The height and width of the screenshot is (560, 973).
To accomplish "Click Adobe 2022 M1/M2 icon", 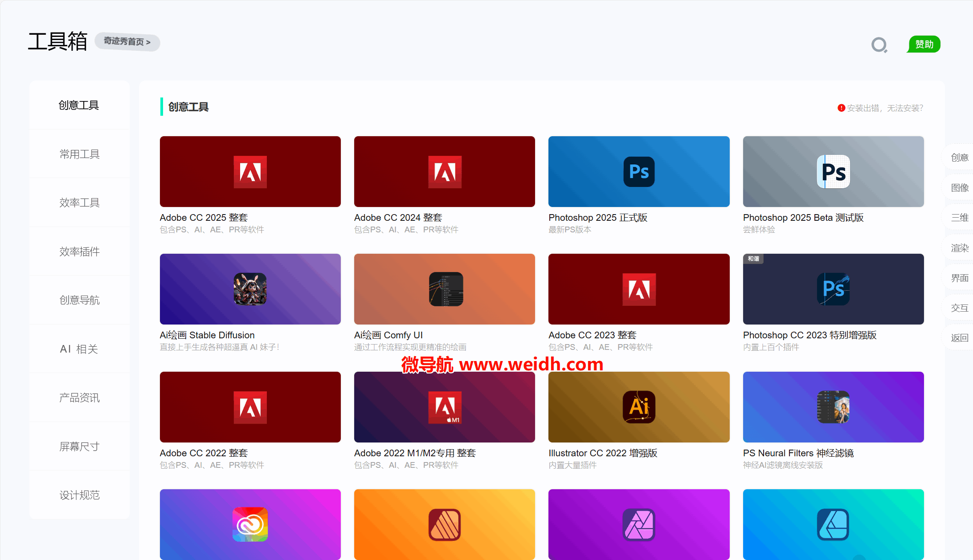I will [445, 407].
